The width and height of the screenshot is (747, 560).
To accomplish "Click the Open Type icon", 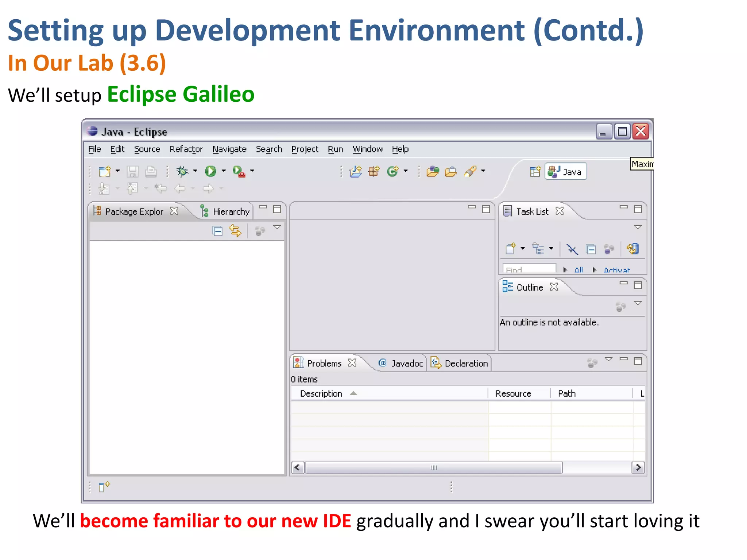I will (x=433, y=171).
